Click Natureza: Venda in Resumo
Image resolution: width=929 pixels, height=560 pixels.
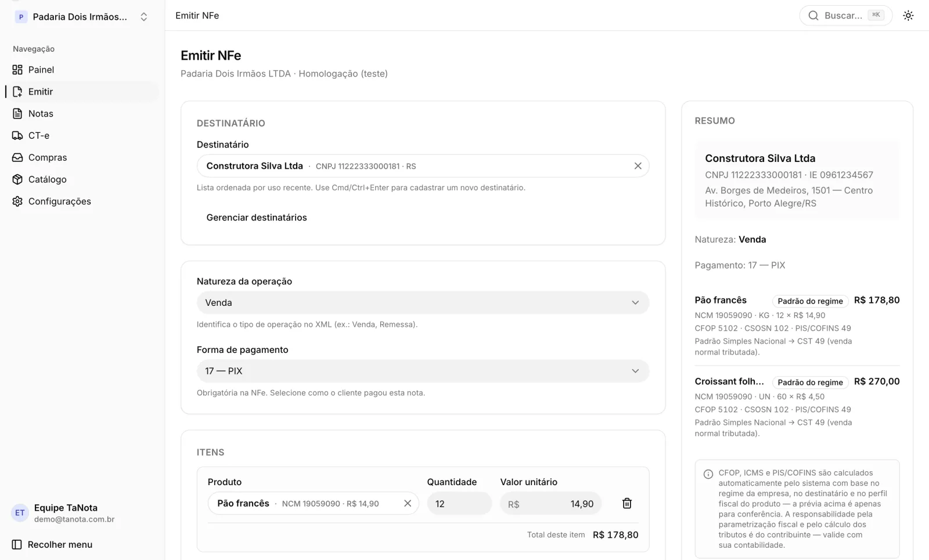[x=730, y=239]
